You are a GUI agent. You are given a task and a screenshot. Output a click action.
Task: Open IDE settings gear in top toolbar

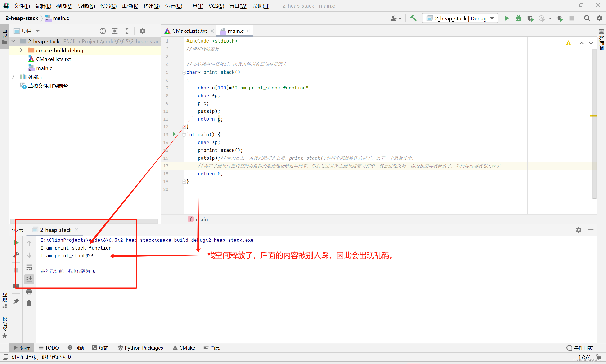click(599, 18)
